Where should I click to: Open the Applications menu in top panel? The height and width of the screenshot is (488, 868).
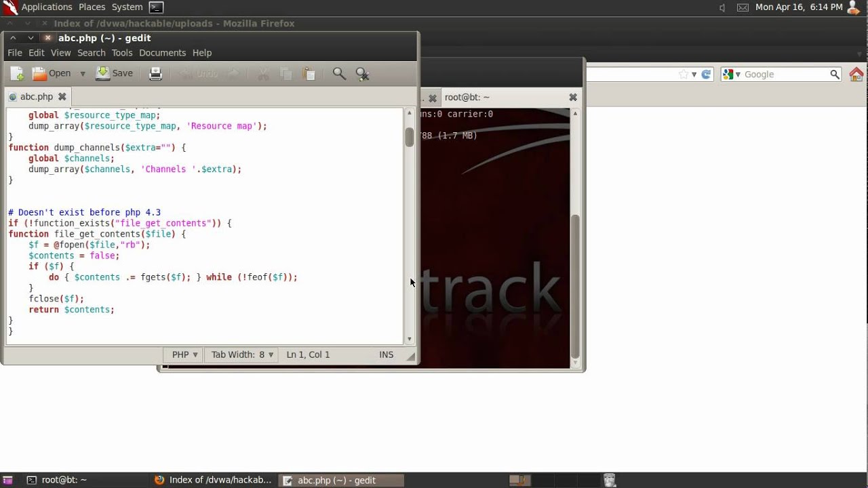pyautogui.click(x=46, y=7)
